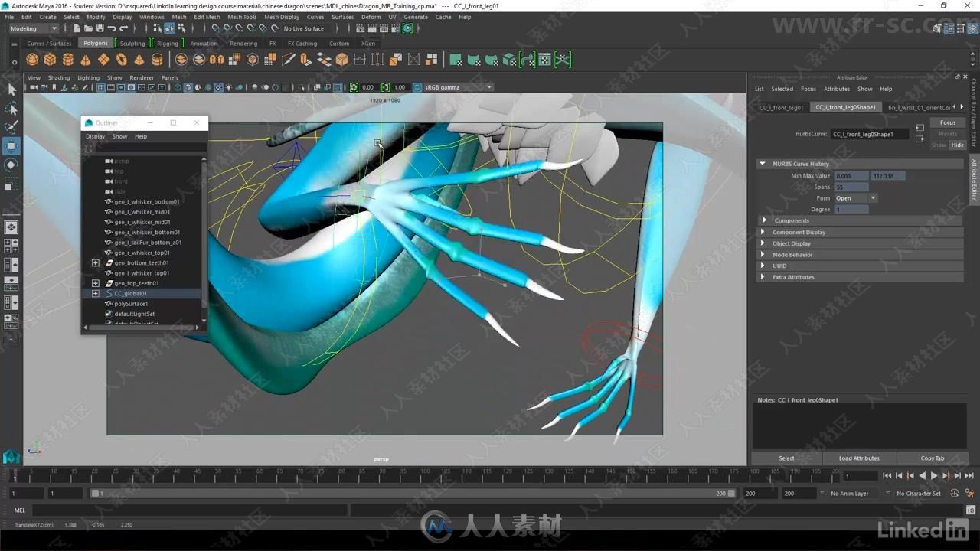The height and width of the screenshot is (551, 980).
Task: Toggle the green IPR render status-line icon
Action: coord(407,28)
